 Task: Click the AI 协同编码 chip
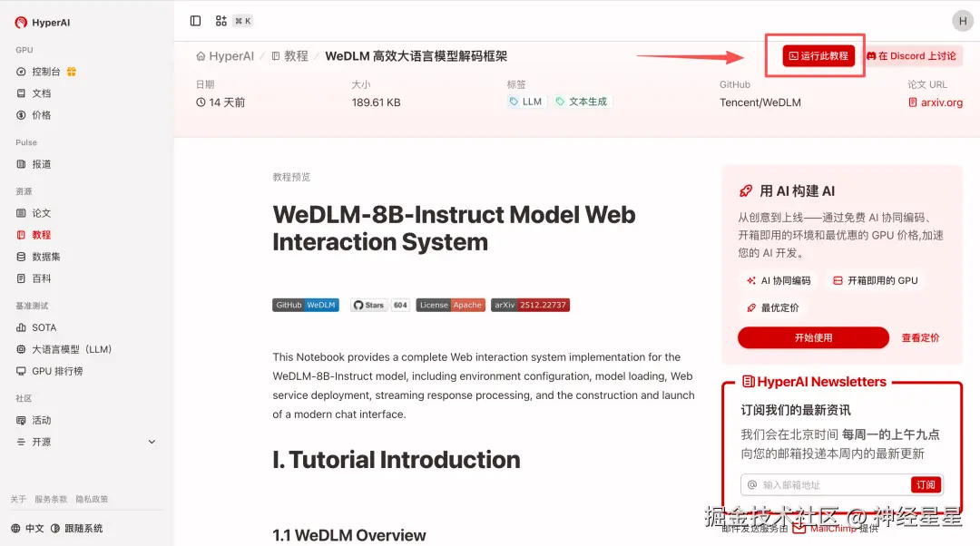[x=779, y=280]
